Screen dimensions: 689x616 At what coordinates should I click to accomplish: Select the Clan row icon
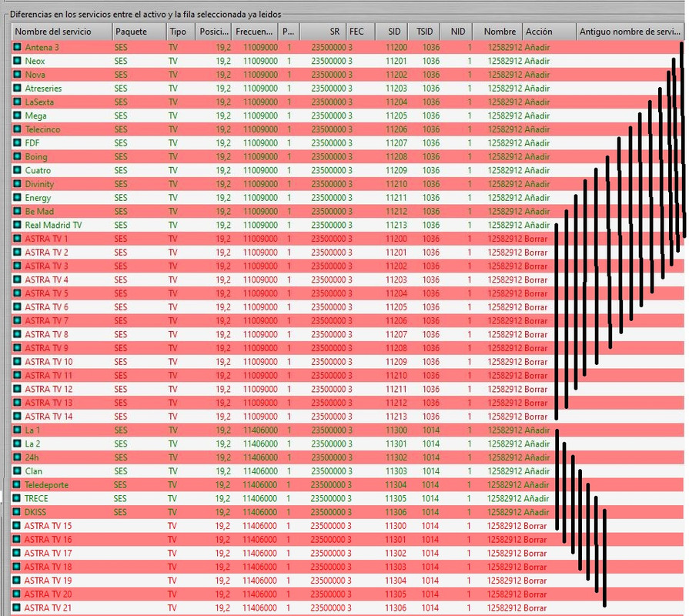click(17, 471)
